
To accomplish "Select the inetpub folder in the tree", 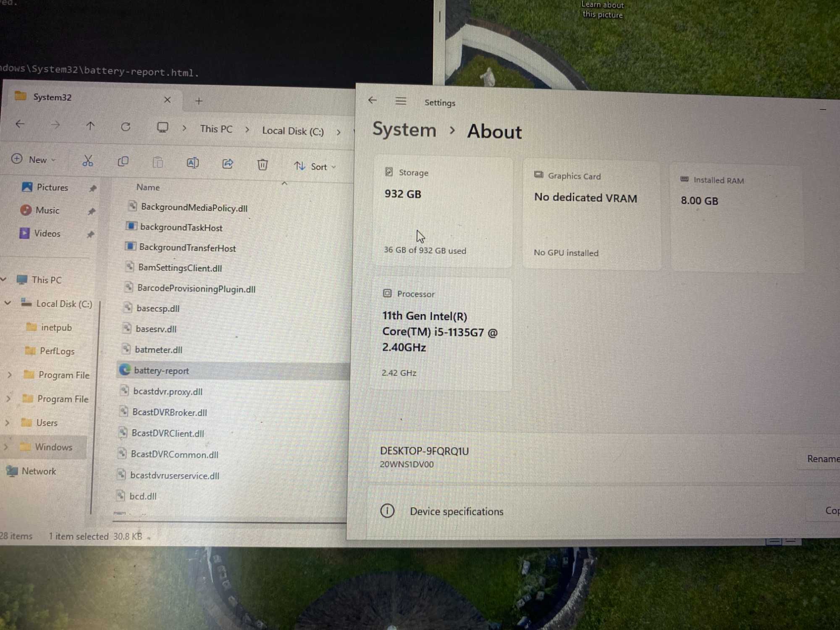I will (56, 327).
